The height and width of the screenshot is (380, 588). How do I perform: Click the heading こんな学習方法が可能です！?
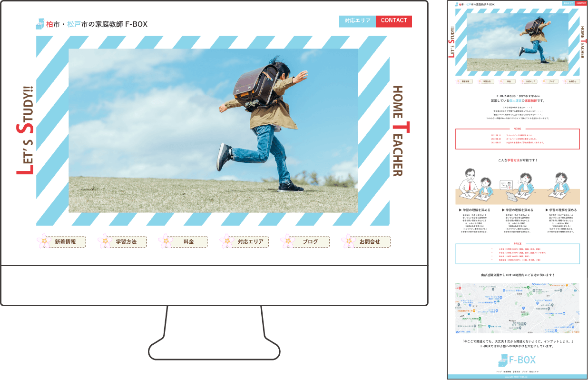518,160
